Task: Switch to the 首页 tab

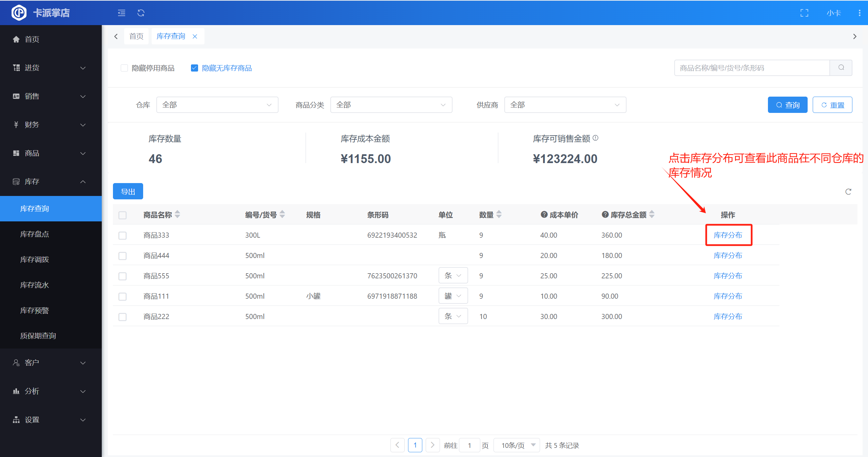Action: [136, 36]
